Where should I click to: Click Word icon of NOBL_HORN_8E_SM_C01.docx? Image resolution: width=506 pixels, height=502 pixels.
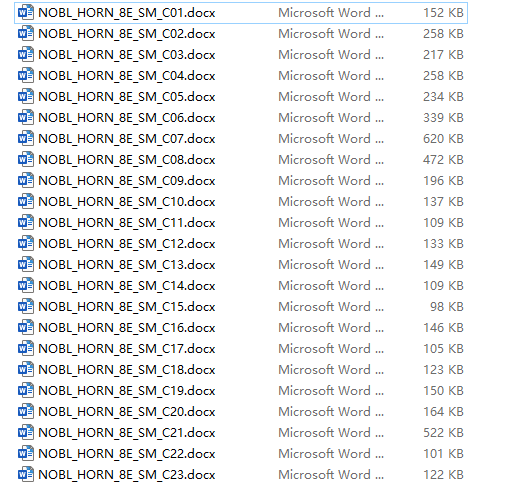coord(26,13)
